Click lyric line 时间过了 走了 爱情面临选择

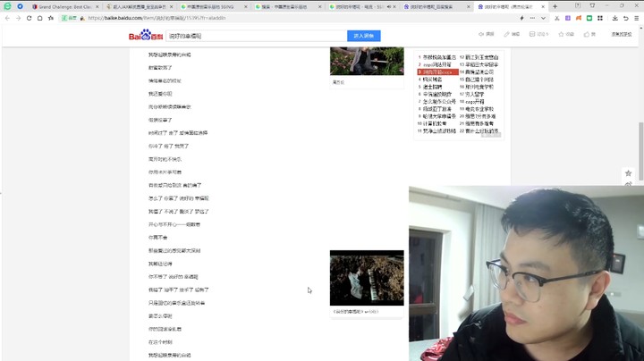coord(178,133)
